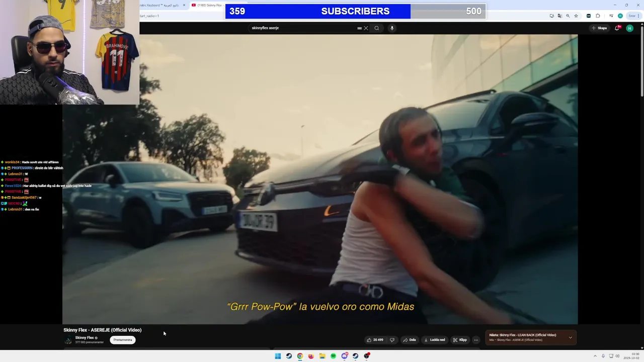The height and width of the screenshot is (362, 644).
Task: Click the Skapa create button
Action: click(x=599, y=28)
